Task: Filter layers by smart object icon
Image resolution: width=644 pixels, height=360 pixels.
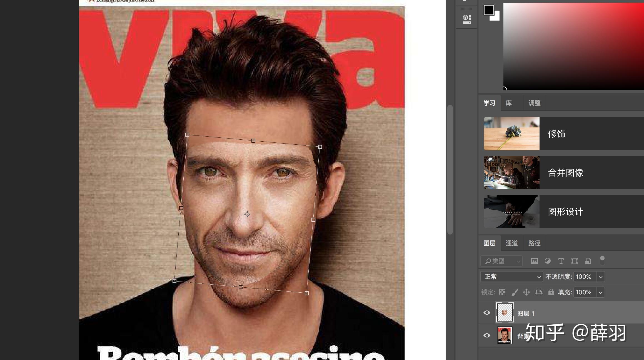Action: pos(588,261)
